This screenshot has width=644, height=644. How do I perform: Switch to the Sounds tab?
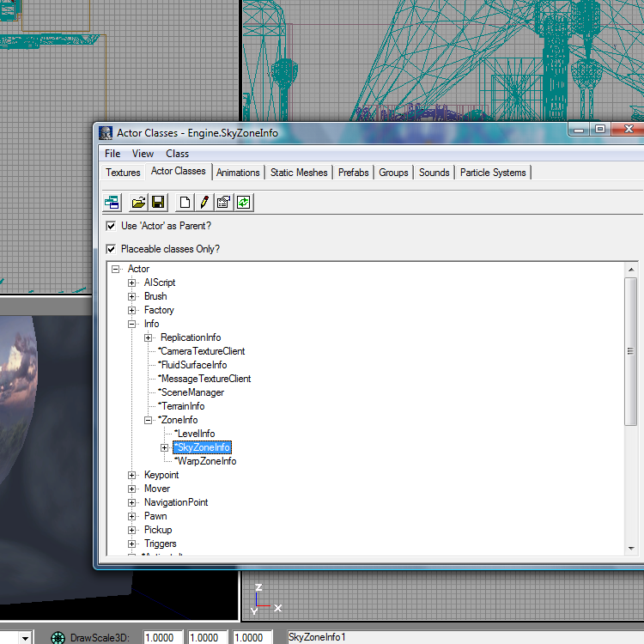click(434, 173)
